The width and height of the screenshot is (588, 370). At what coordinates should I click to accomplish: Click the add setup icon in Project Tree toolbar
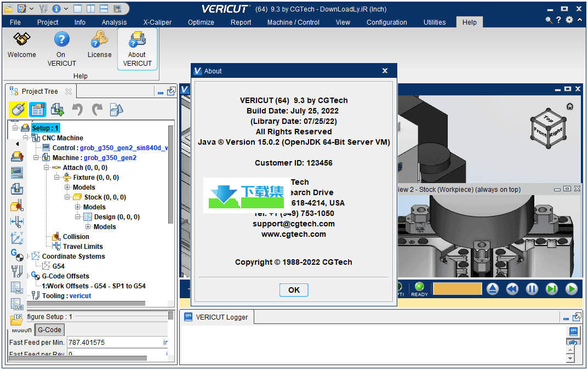[x=57, y=110]
